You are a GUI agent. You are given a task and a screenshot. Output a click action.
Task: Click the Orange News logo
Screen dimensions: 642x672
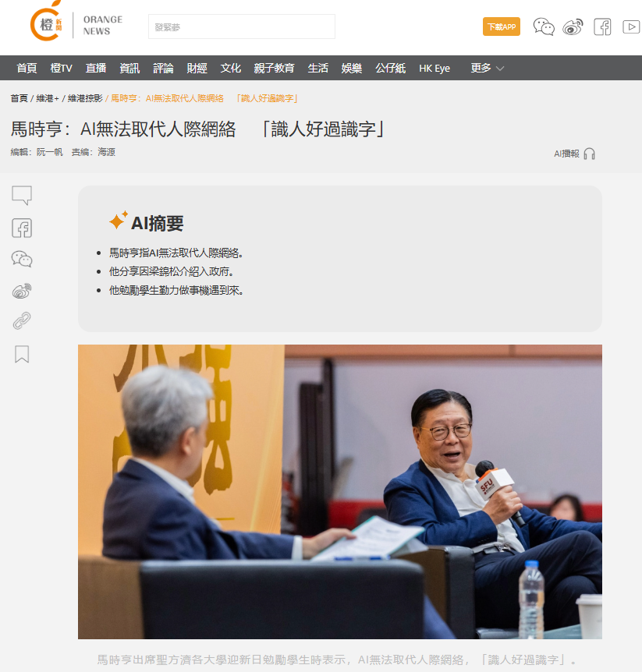[76, 23]
